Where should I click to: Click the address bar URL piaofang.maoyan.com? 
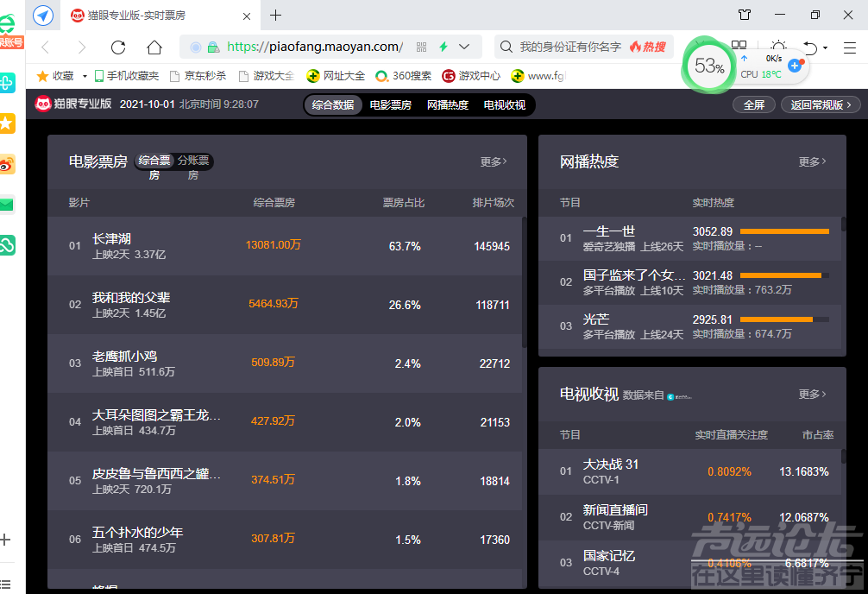click(x=314, y=47)
